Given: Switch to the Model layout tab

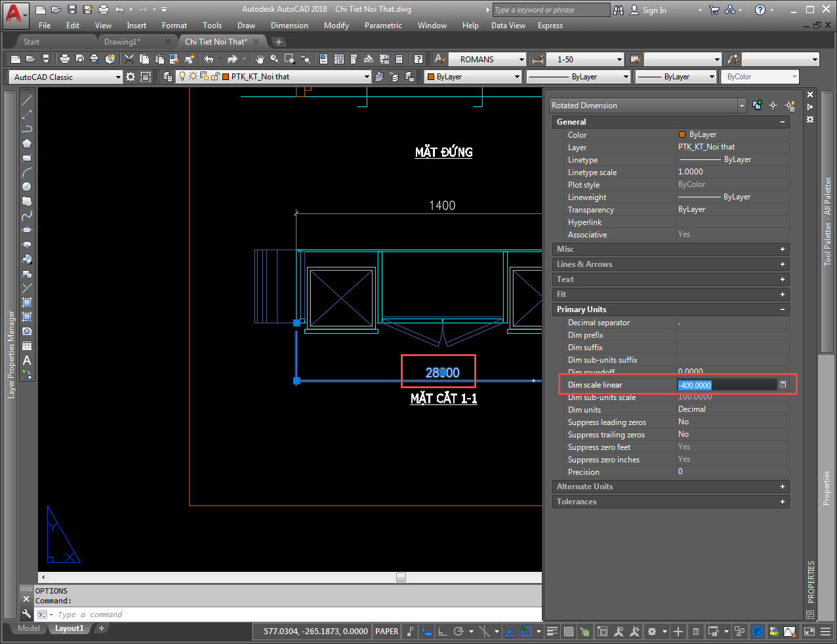Looking at the screenshot, I should tap(29, 628).
